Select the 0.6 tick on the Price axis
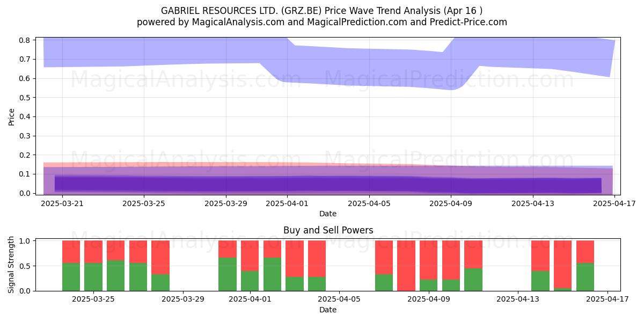 (26, 78)
